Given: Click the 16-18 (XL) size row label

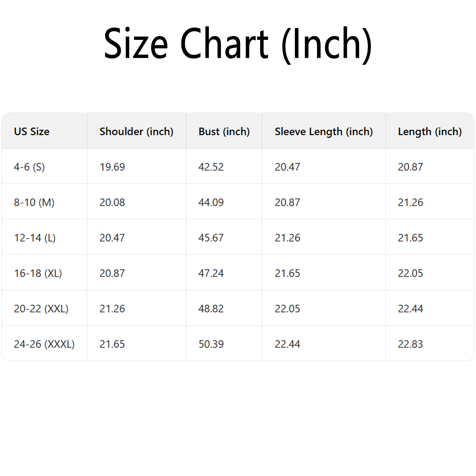Looking at the screenshot, I should (x=38, y=273).
